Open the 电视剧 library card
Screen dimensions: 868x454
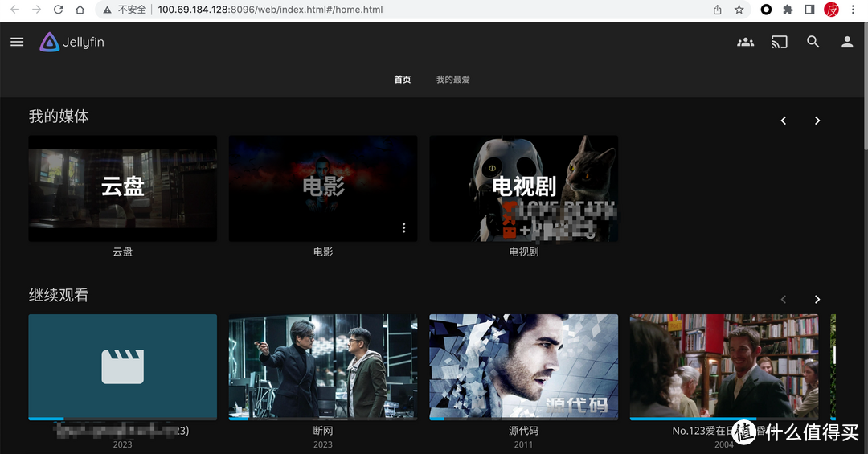(524, 188)
